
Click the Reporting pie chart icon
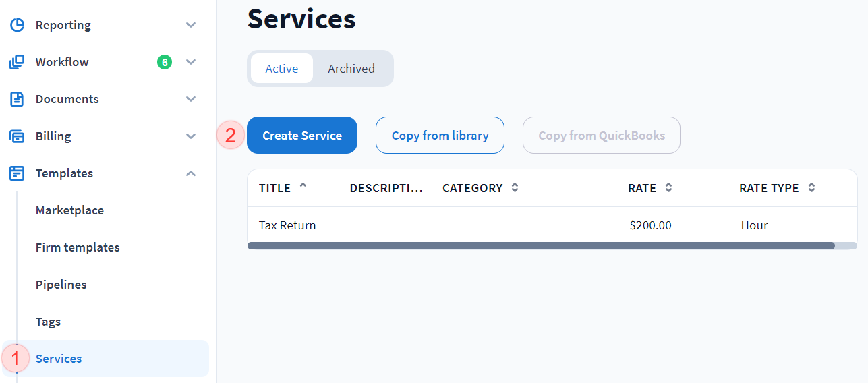17,25
